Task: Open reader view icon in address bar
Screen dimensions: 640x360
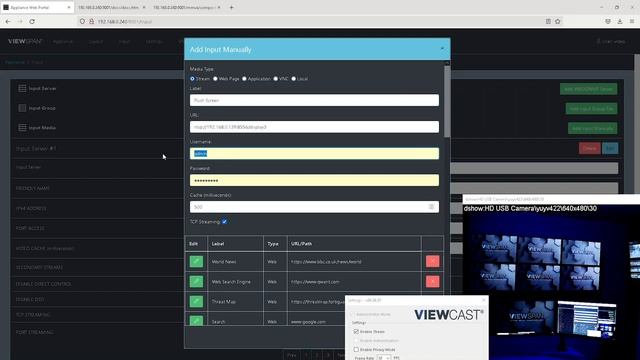Action: pos(548,21)
